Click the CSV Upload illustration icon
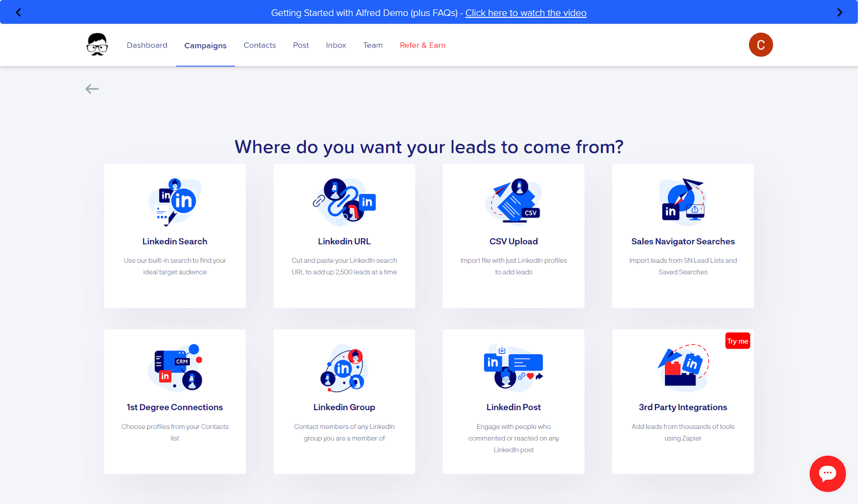 click(514, 202)
